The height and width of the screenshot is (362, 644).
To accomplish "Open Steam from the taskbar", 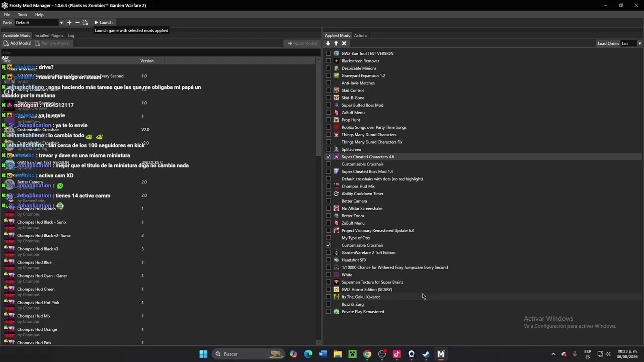I will click(x=426, y=354).
